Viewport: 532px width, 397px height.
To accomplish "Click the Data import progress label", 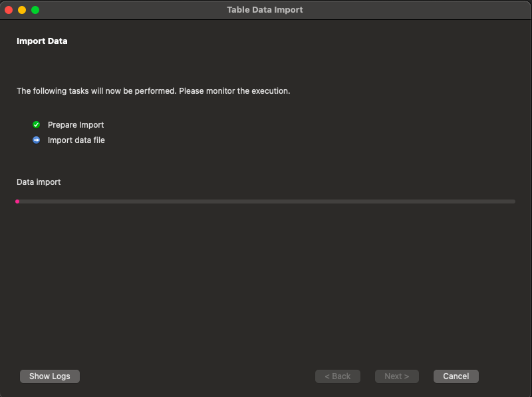I will pyautogui.click(x=39, y=182).
